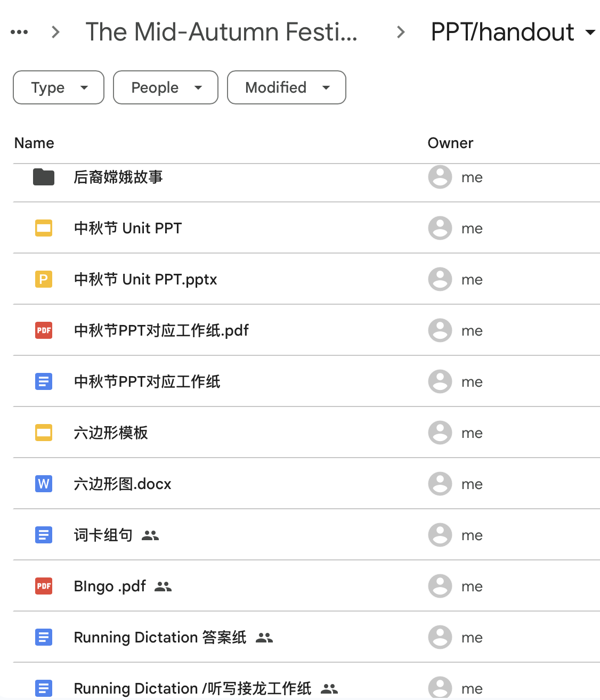This screenshot has width=600, height=700.
Task: Click the PDF icon for 中秋节PPT对应工作纸.pdf
Action: (44, 330)
